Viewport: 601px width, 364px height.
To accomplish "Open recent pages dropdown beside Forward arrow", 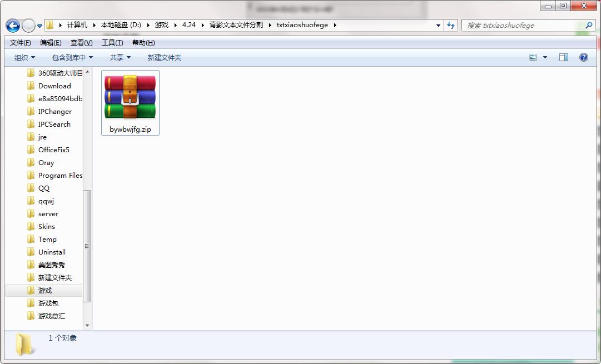I will point(39,26).
